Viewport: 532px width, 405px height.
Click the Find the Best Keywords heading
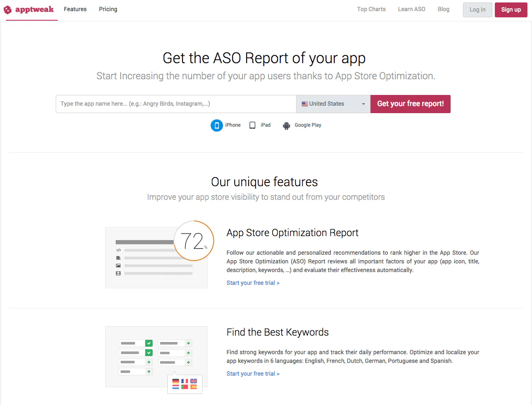click(278, 332)
